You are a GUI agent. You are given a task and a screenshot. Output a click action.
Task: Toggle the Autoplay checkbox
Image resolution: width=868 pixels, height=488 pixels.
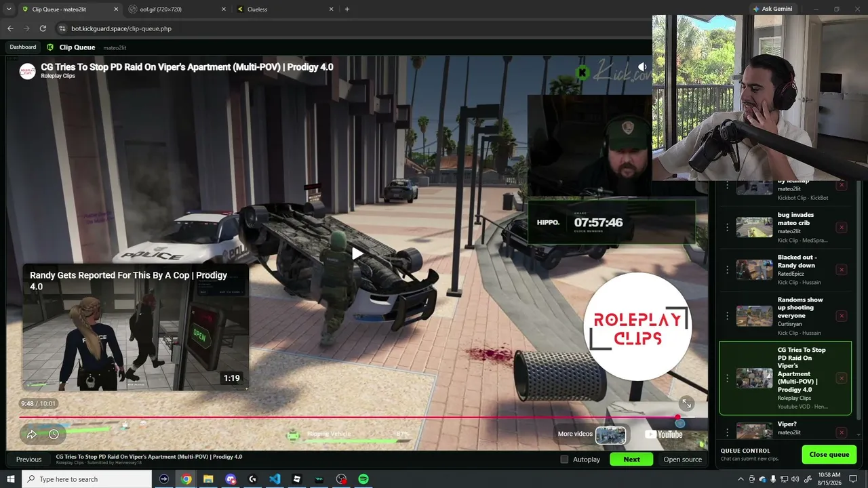click(x=564, y=460)
